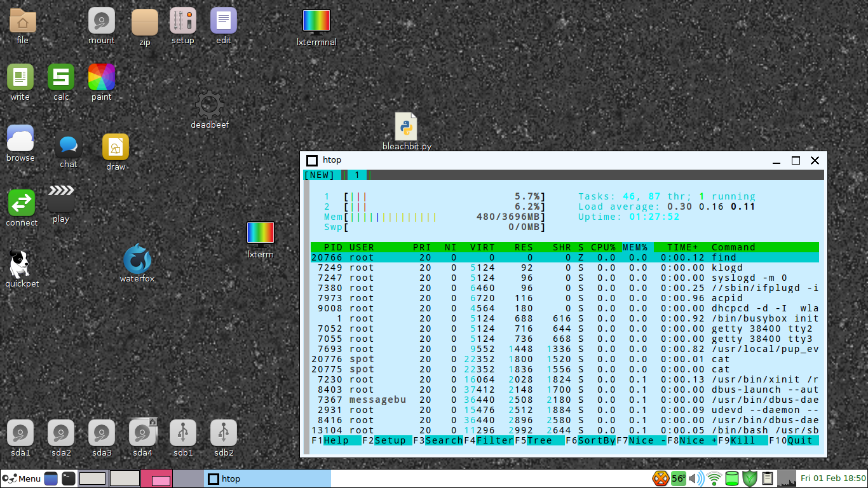This screenshot has width=868, height=488.
Task: Select the bleachbit.py Python file
Action: click(407, 126)
